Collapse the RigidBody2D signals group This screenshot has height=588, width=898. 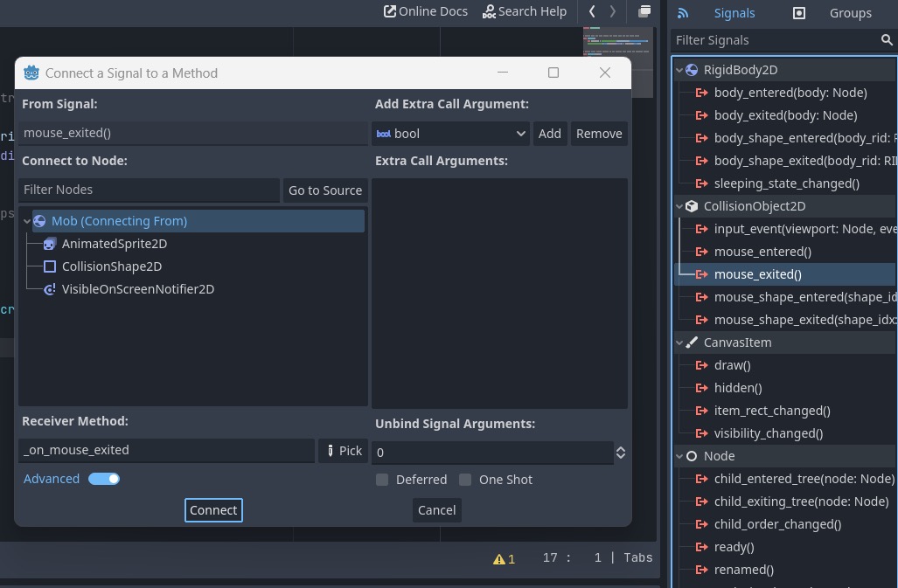point(679,70)
